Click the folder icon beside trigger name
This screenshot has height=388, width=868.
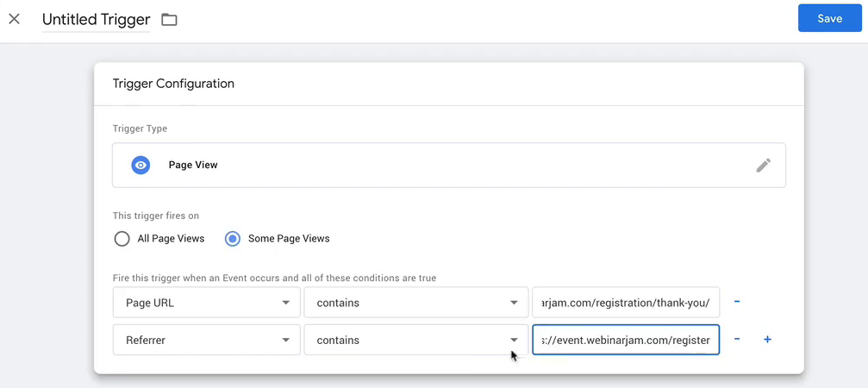point(169,20)
